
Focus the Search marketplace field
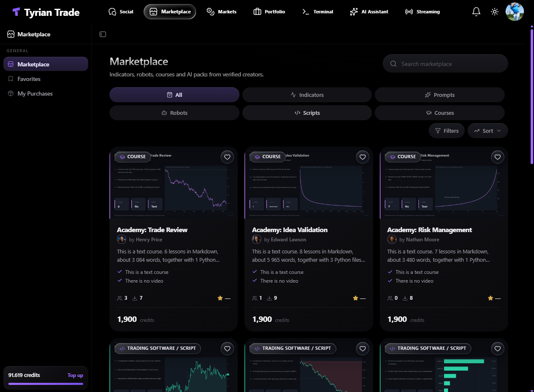click(x=445, y=64)
